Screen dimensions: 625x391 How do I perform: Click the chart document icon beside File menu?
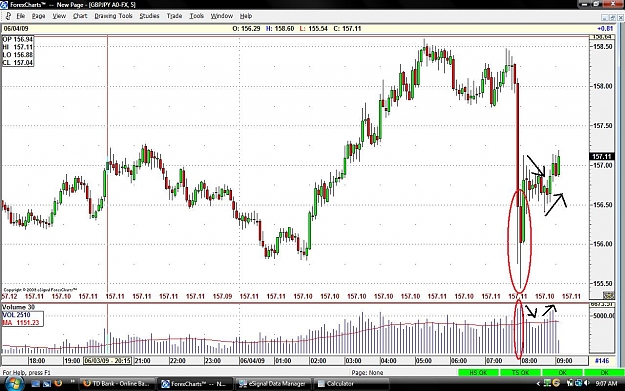(x=8, y=16)
